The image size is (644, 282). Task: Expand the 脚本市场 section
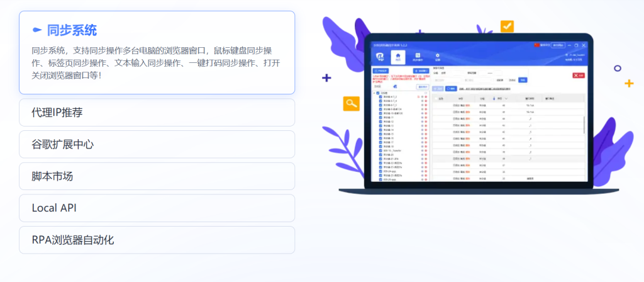pyautogui.click(x=157, y=176)
